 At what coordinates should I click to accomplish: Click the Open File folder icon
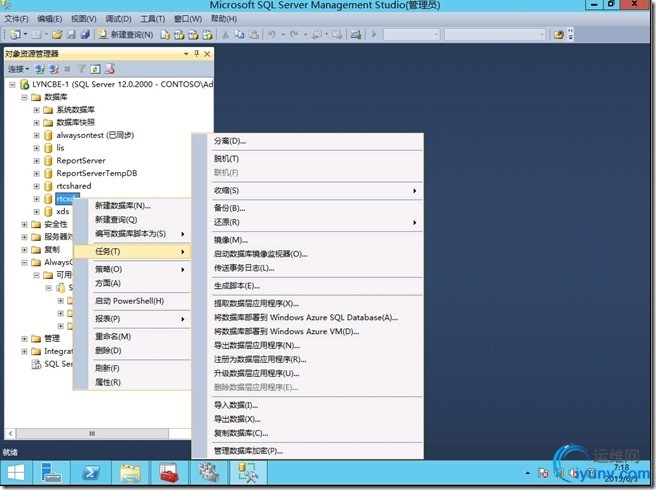point(57,34)
